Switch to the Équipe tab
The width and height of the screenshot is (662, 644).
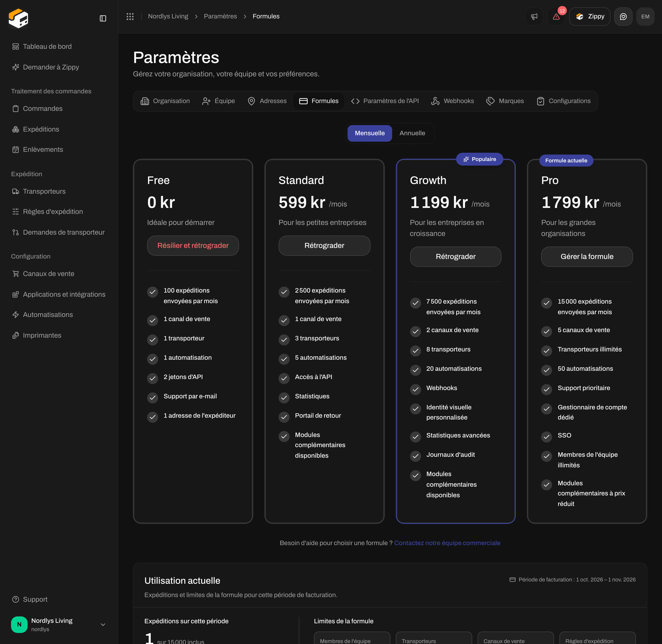click(218, 101)
